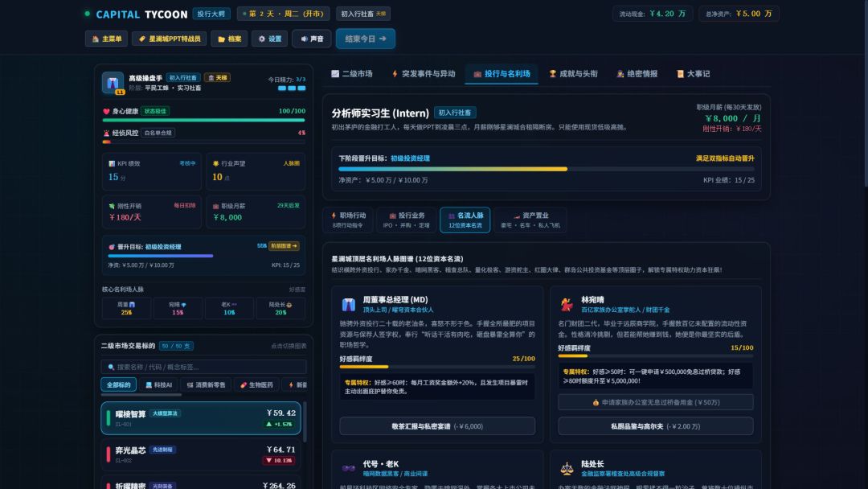Filter stocks by 消费新零售
This screenshot has width=868, height=489.
pos(206,385)
